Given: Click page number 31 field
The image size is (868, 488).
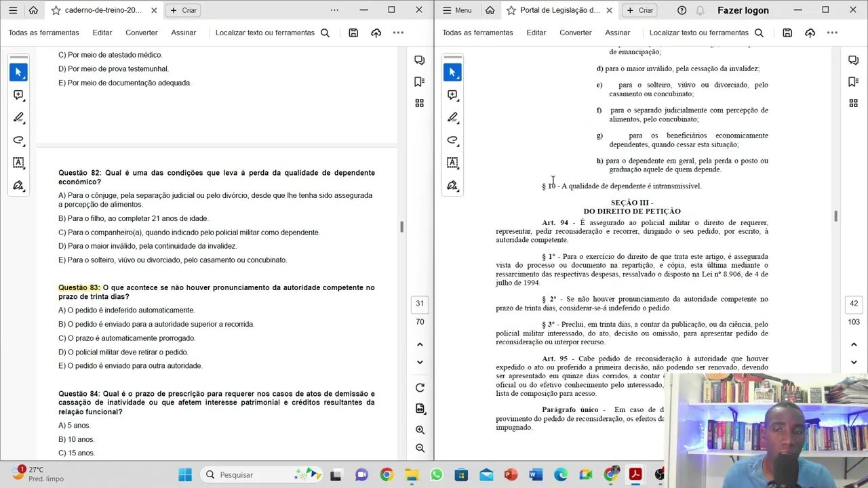Looking at the screenshot, I should [420, 304].
